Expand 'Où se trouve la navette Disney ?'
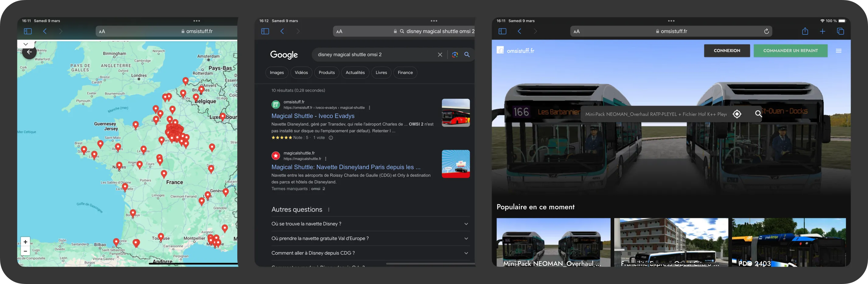The height and width of the screenshot is (284, 868). coord(466,224)
